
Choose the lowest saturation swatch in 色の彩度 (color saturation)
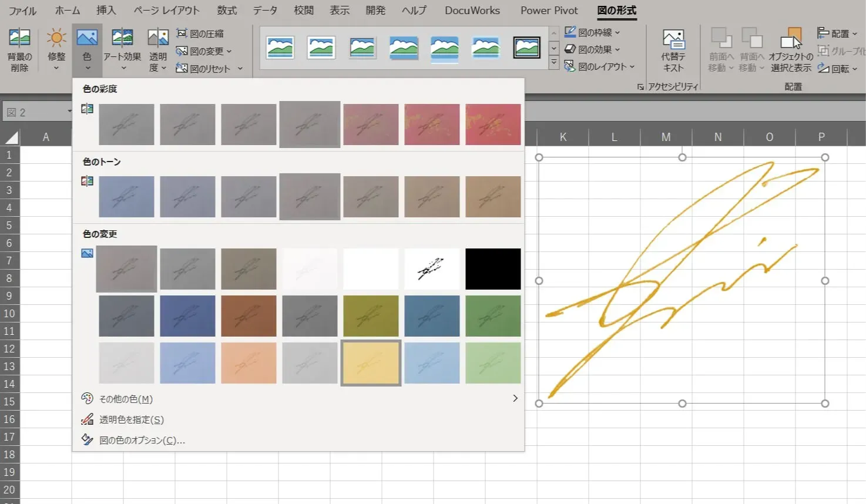point(126,125)
